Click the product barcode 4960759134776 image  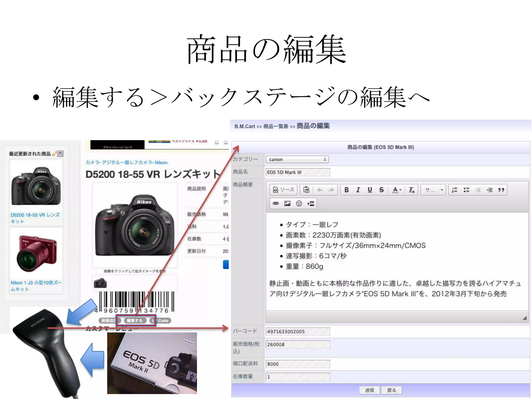coord(135,303)
